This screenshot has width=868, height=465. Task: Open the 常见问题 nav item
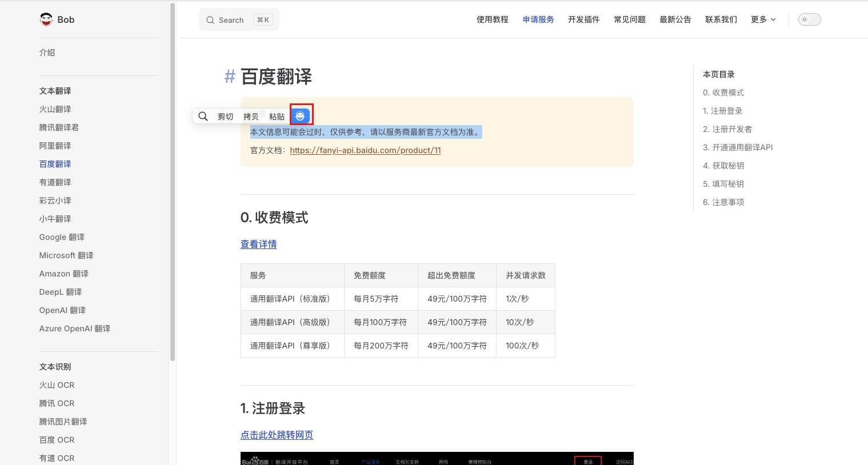coord(630,19)
